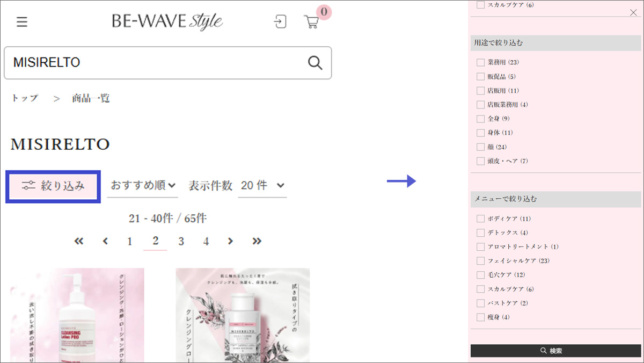The width and height of the screenshot is (644, 363).
Task: Go to previous page arrow
Action: pos(105,241)
